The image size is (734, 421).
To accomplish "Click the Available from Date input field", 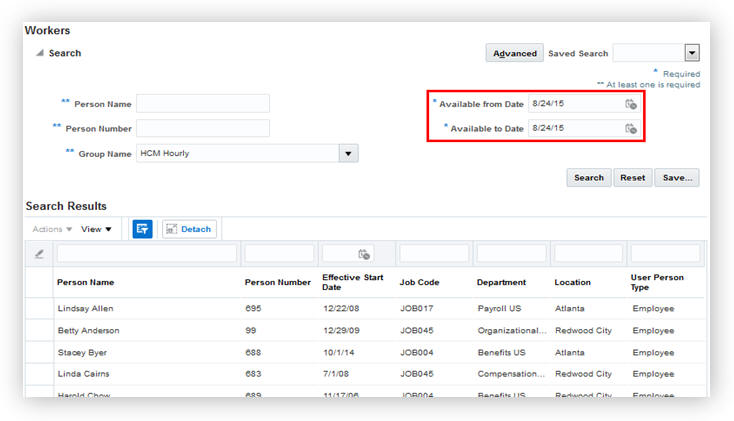I will coord(575,103).
